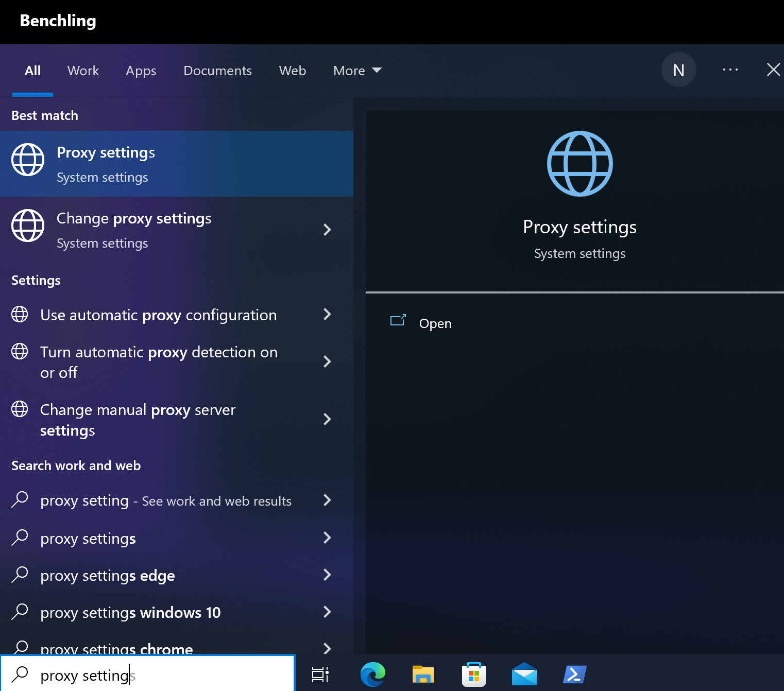Switch to the Documents tab
The width and height of the screenshot is (784, 691).
click(217, 71)
